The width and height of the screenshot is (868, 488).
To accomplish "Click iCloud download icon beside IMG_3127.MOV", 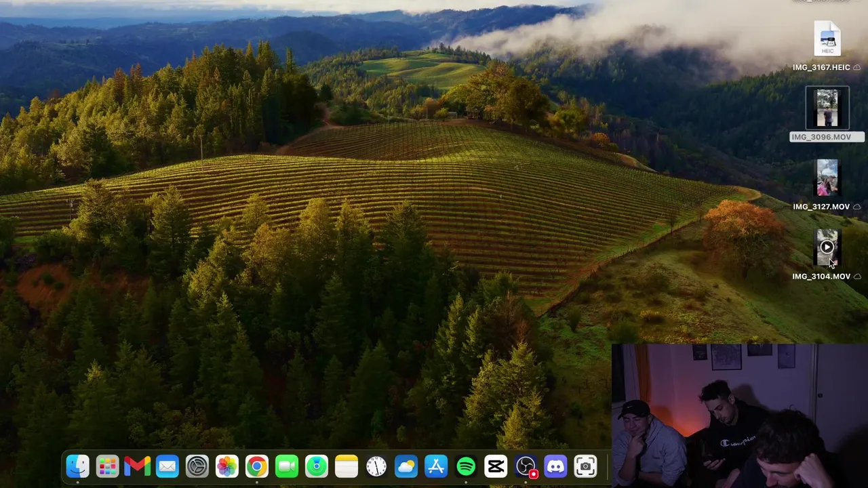I will click(857, 207).
